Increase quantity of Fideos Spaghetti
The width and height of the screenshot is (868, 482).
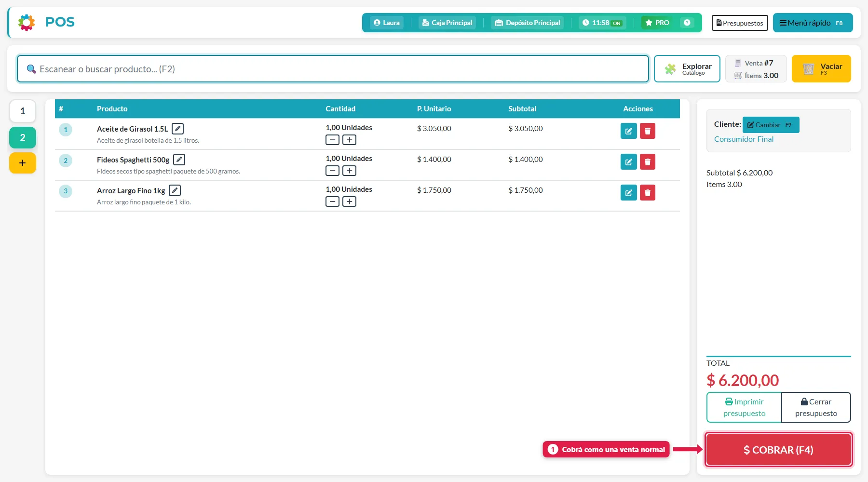(x=350, y=171)
